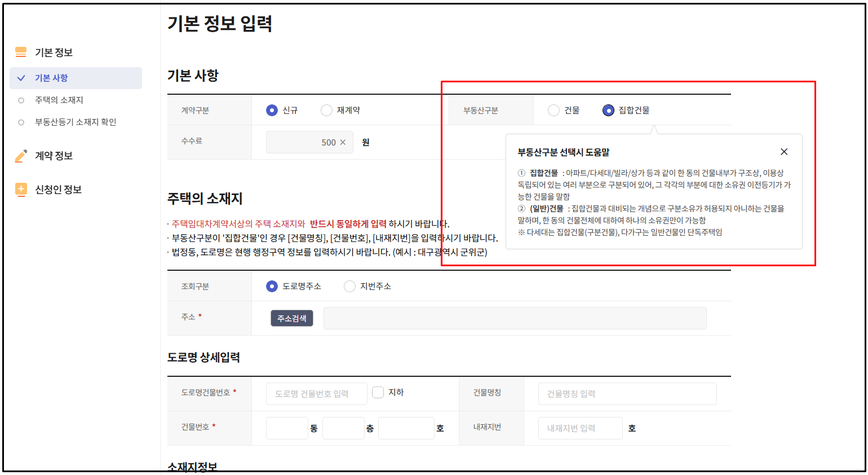Image resolution: width=868 pixels, height=475 pixels.
Task: Select the 재계약 contract type option
Action: pyautogui.click(x=326, y=110)
